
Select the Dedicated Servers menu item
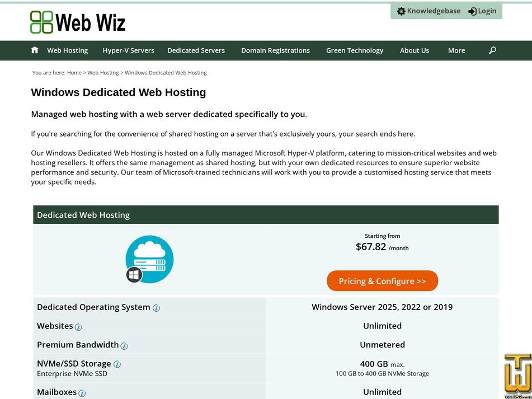(196, 50)
